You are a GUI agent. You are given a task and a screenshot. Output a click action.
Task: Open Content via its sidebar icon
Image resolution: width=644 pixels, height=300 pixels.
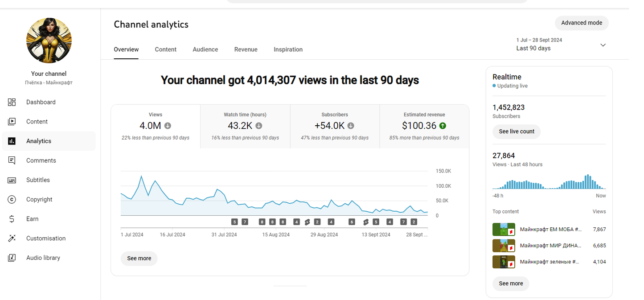(x=12, y=122)
